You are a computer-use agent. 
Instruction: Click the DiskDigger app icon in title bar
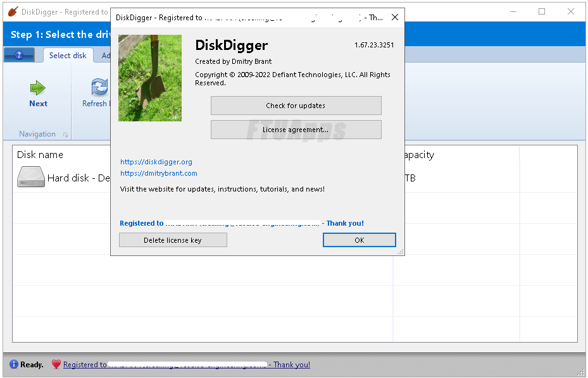[13, 11]
